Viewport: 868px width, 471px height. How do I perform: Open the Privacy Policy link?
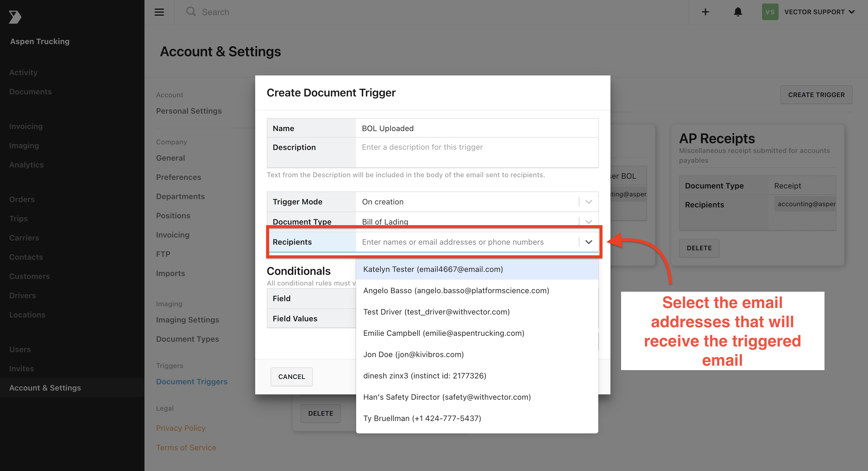point(181,428)
